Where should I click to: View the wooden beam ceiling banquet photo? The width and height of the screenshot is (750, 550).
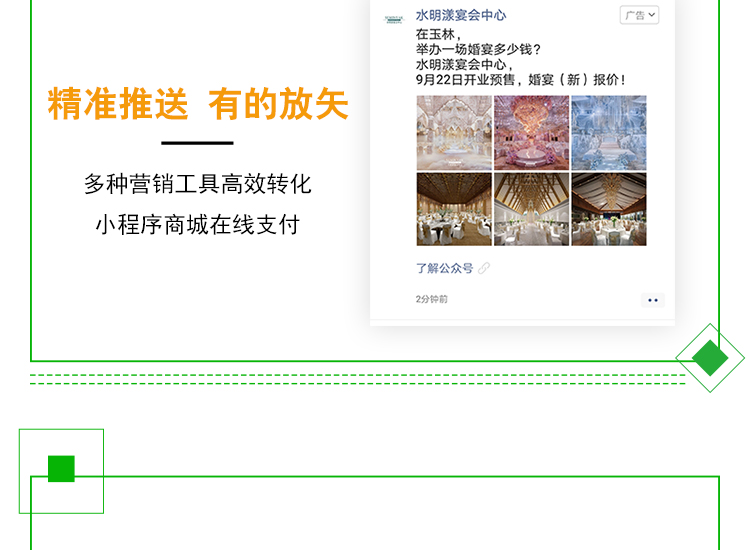(531, 209)
